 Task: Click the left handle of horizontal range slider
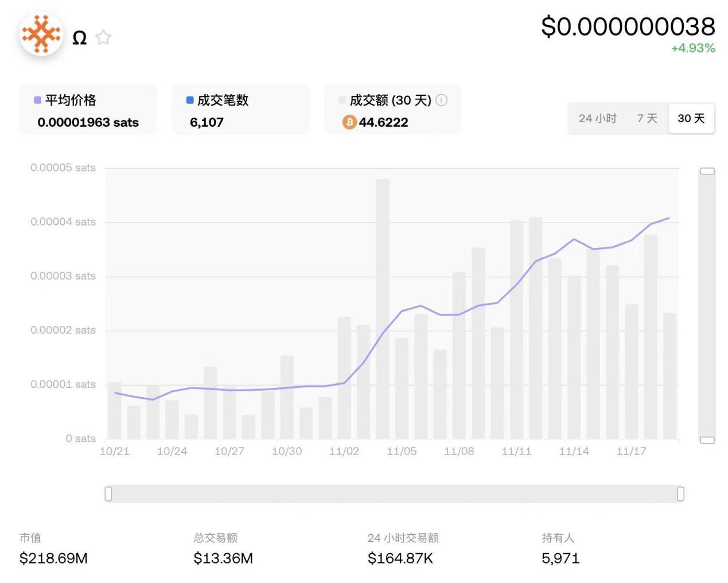point(108,493)
